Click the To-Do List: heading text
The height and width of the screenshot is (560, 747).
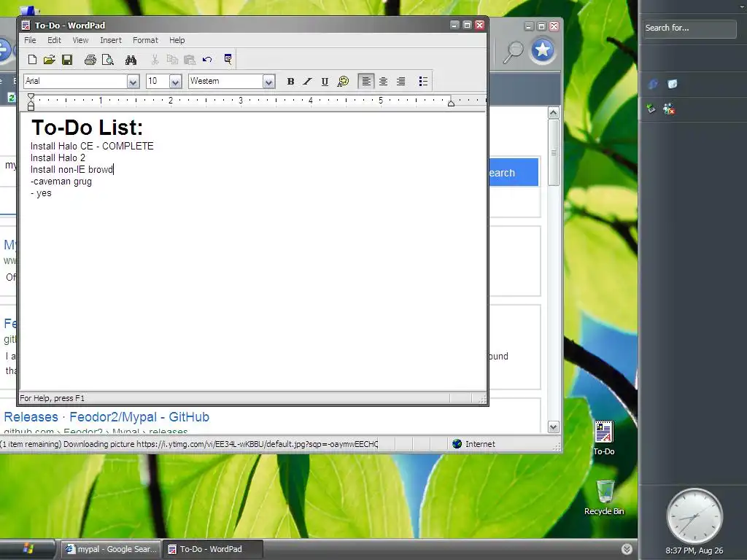(x=87, y=127)
